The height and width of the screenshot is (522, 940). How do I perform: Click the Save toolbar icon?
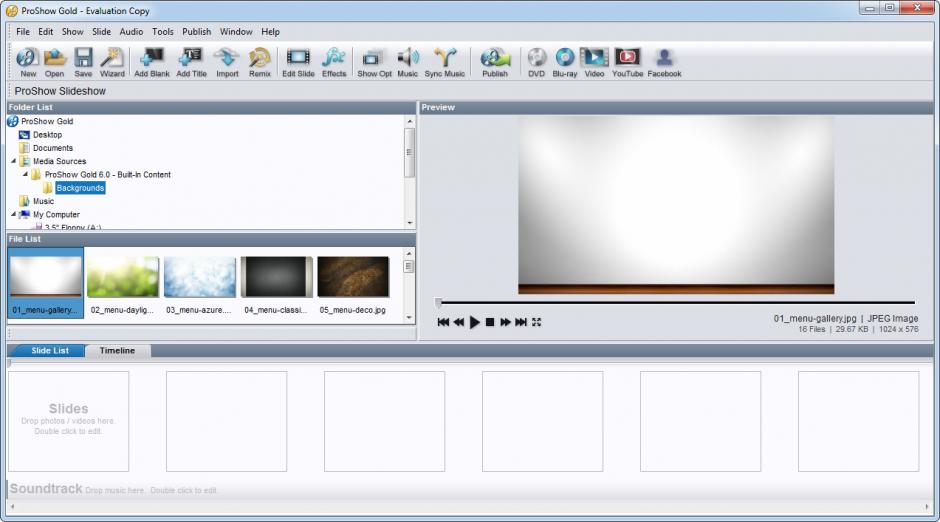(83, 62)
